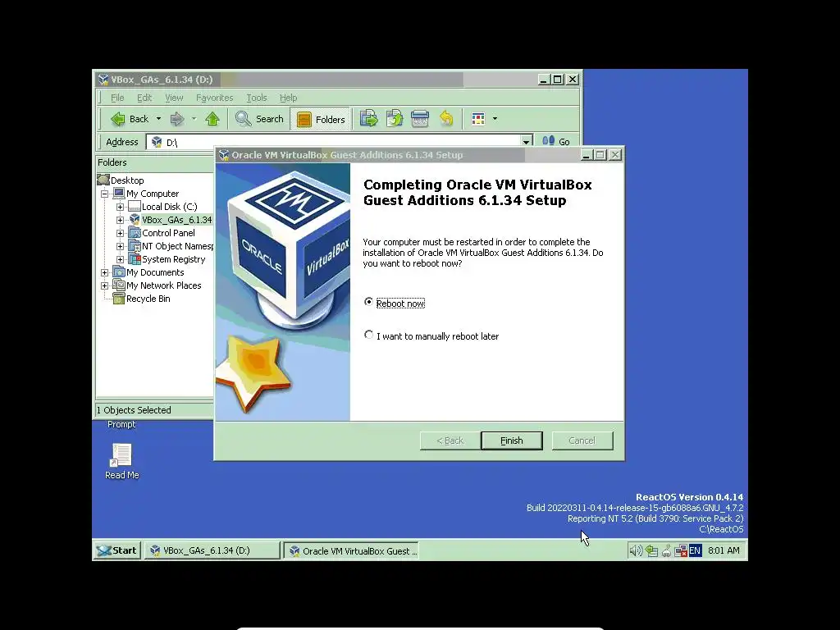Click the volume speaker tray icon
The width and height of the screenshot is (840, 630).
point(636,550)
